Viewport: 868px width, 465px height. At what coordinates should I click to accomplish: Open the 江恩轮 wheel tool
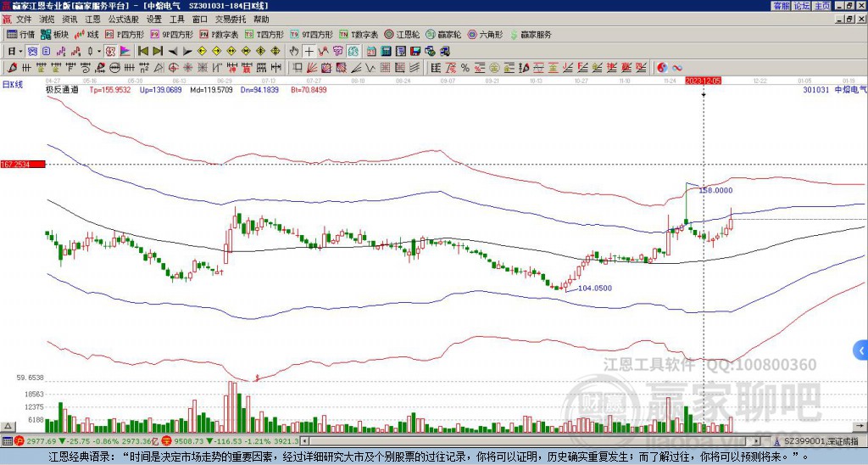tap(403, 34)
